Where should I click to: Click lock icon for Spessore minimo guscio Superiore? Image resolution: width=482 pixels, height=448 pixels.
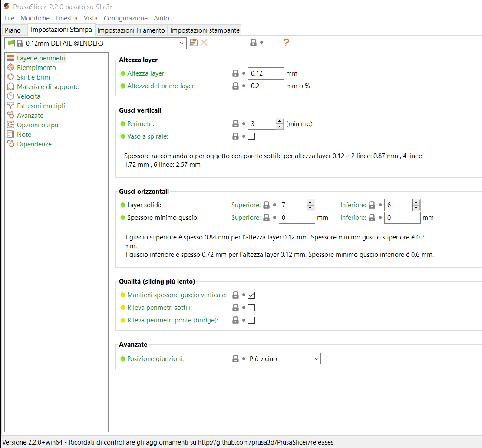267,218
